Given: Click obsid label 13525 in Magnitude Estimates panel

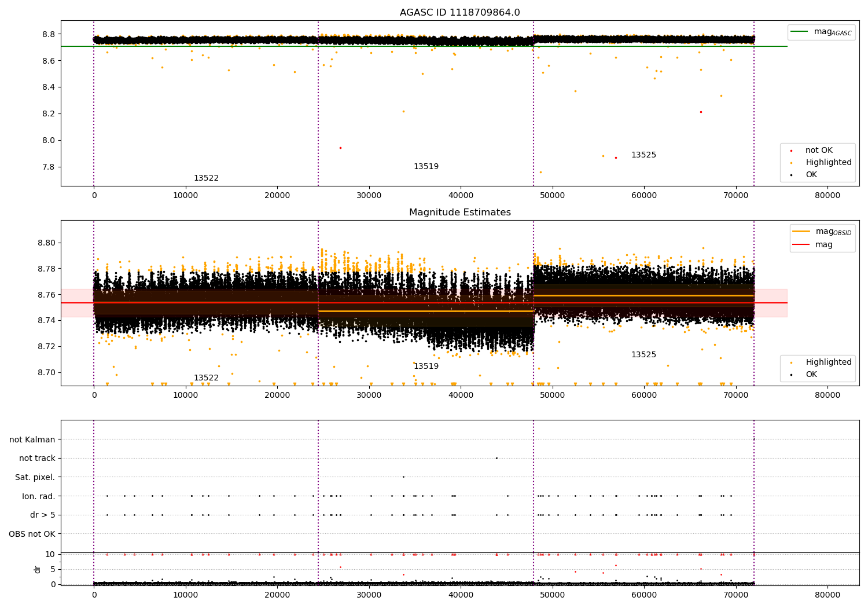Looking at the screenshot, I should [x=643, y=355].
